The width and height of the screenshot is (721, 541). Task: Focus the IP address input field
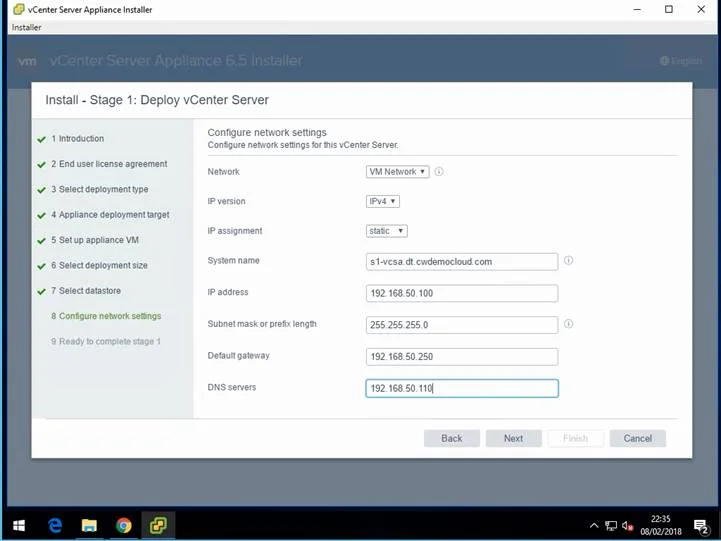click(462, 293)
